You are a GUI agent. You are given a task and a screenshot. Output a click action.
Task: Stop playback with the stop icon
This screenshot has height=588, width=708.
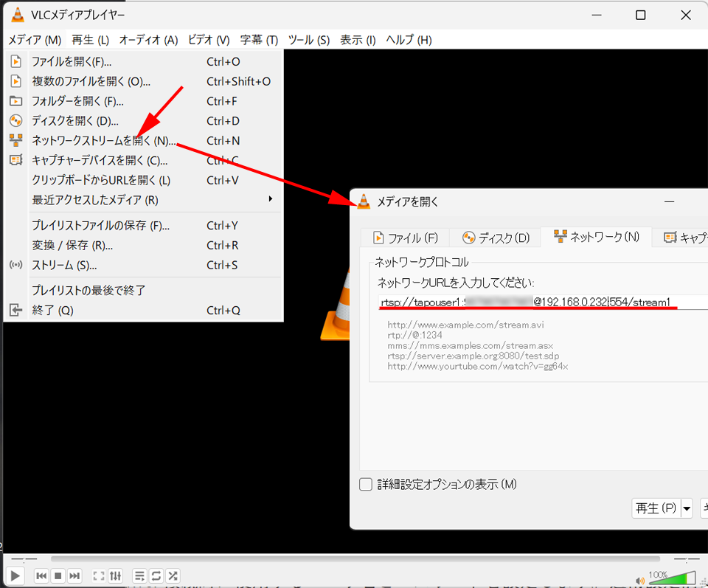[58, 575]
